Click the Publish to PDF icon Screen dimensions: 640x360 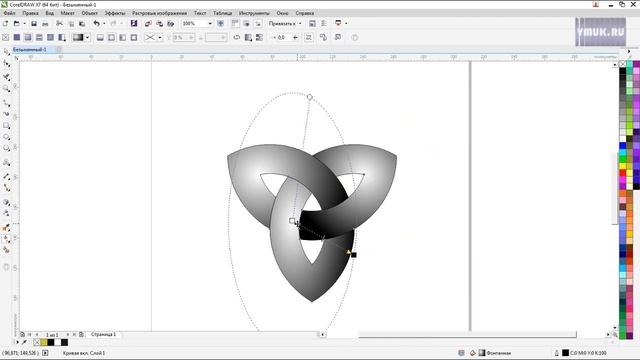[171, 24]
